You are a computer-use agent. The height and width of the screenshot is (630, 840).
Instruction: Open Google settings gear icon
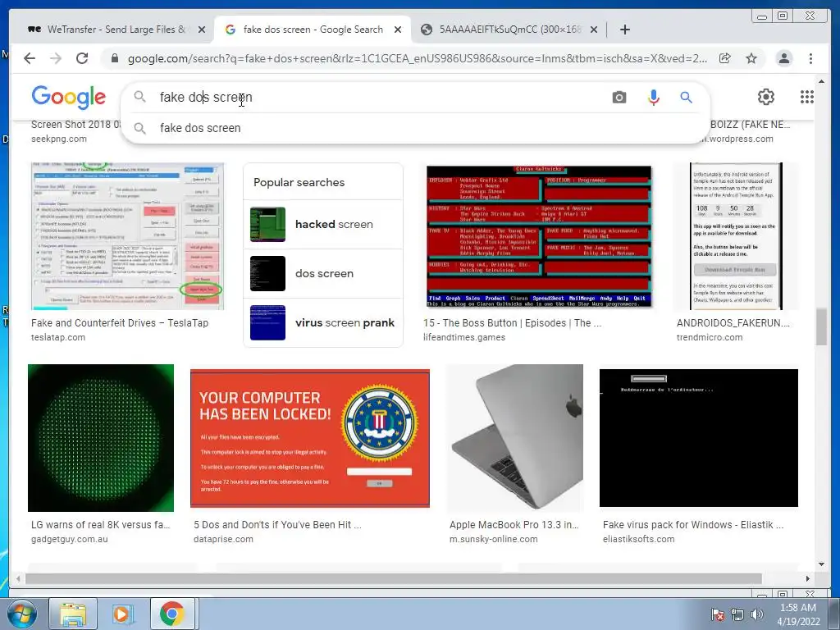766,97
